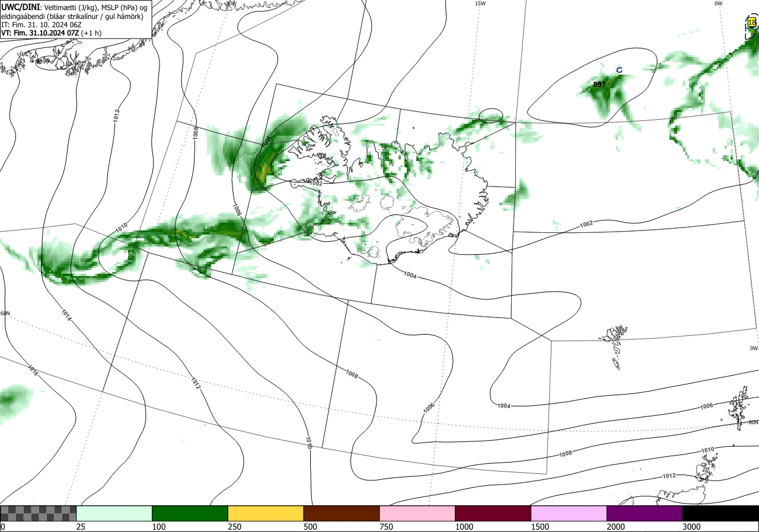Select the line beginning eldingaábendi
759x532 pixels.
[x=72, y=16]
